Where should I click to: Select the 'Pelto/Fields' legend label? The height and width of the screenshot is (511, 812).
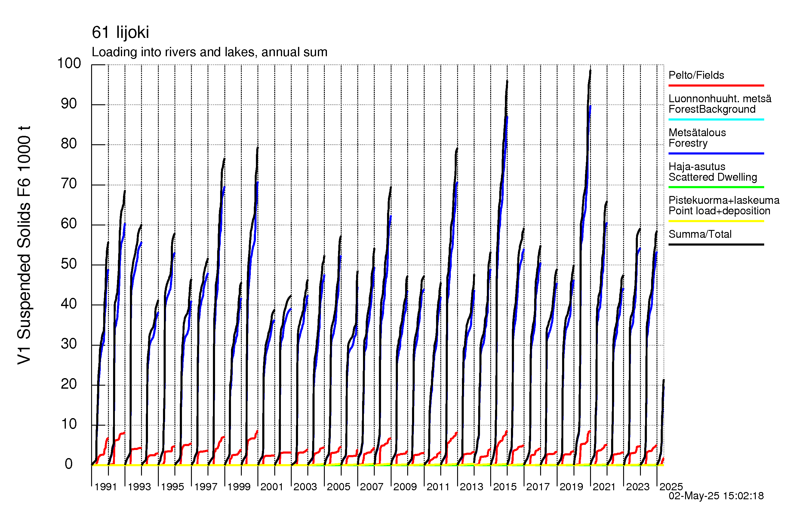coord(696,75)
